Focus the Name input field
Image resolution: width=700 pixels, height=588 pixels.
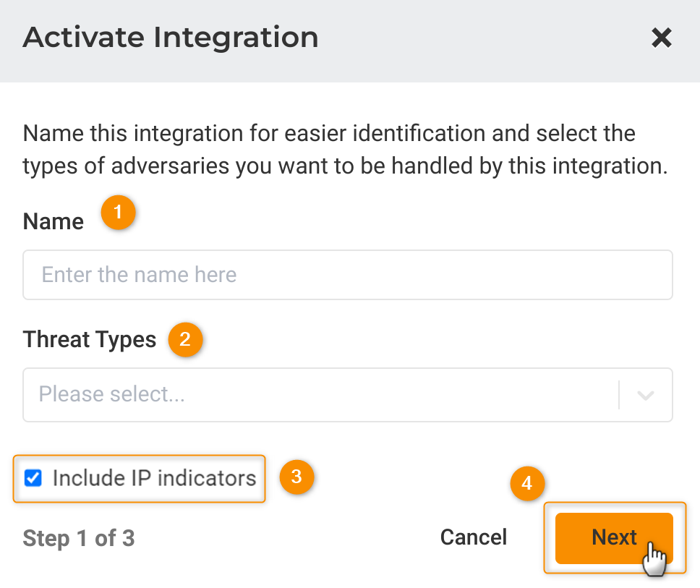(347, 275)
